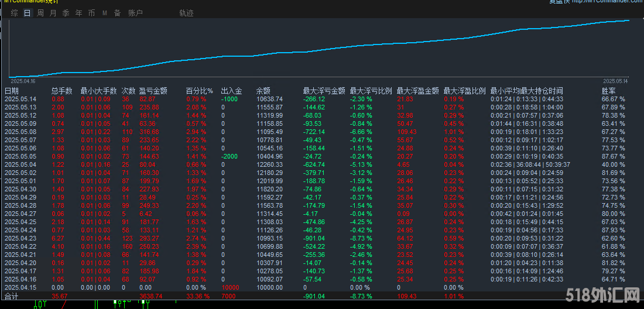Click the 轨迹 trajectory button
Image resolution: width=644 pixels, height=309 pixels.
pos(186,13)
